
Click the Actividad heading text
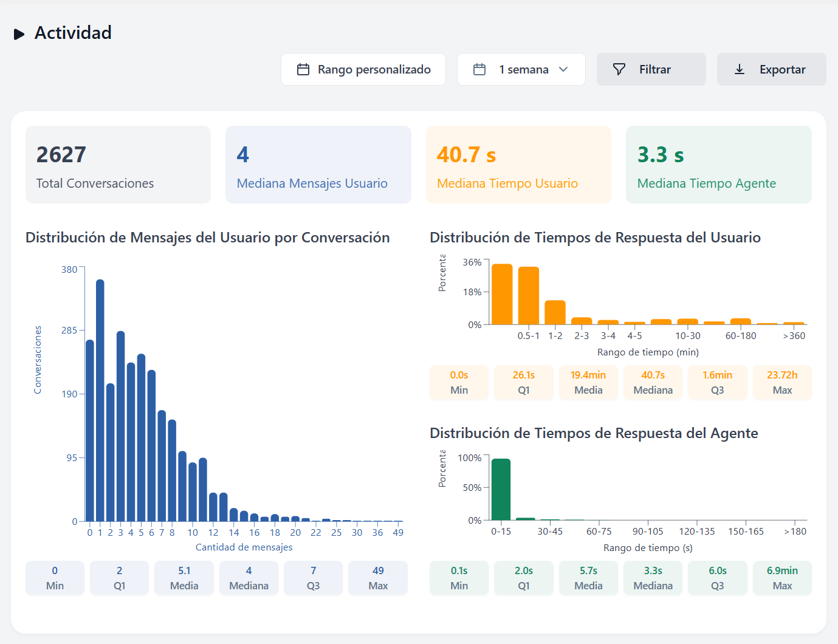(73, 33)
